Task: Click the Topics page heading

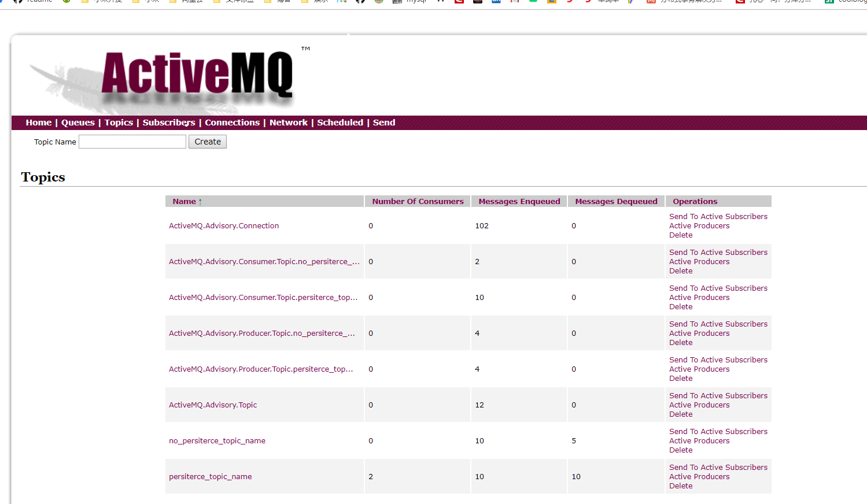Action: 43,177
